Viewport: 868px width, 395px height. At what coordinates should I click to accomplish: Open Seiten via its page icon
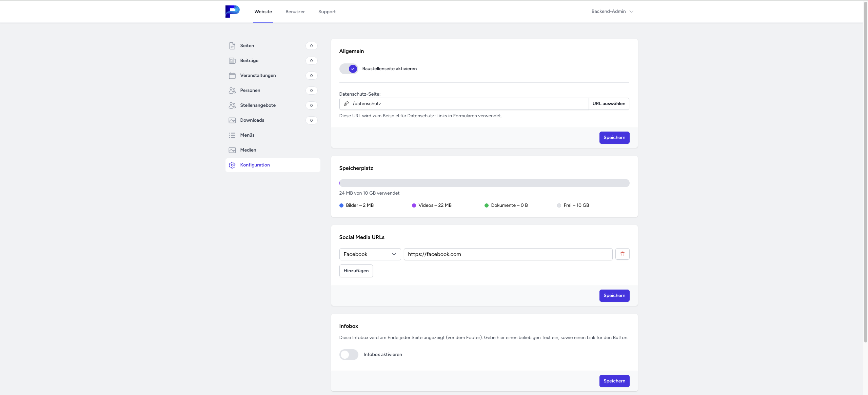point(232,46)
